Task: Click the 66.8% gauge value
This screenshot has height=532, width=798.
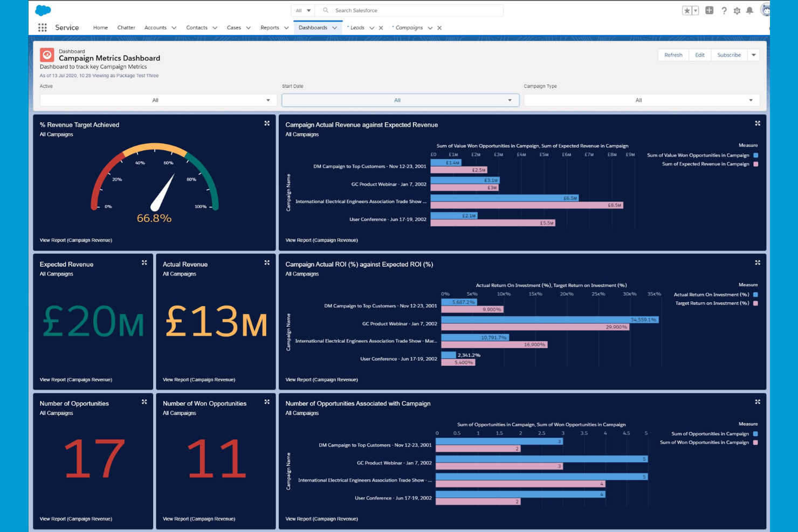Action: [x=154, y=218]
